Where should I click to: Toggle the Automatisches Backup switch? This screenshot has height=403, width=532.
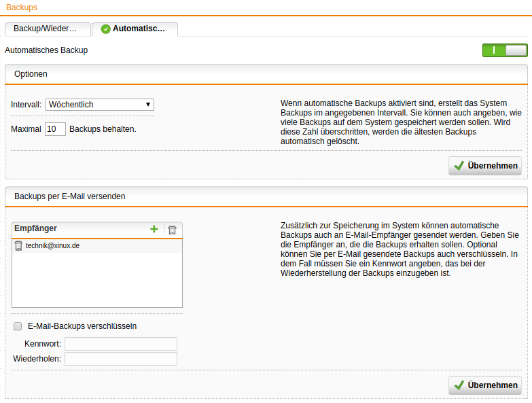[x=504, y=50]
